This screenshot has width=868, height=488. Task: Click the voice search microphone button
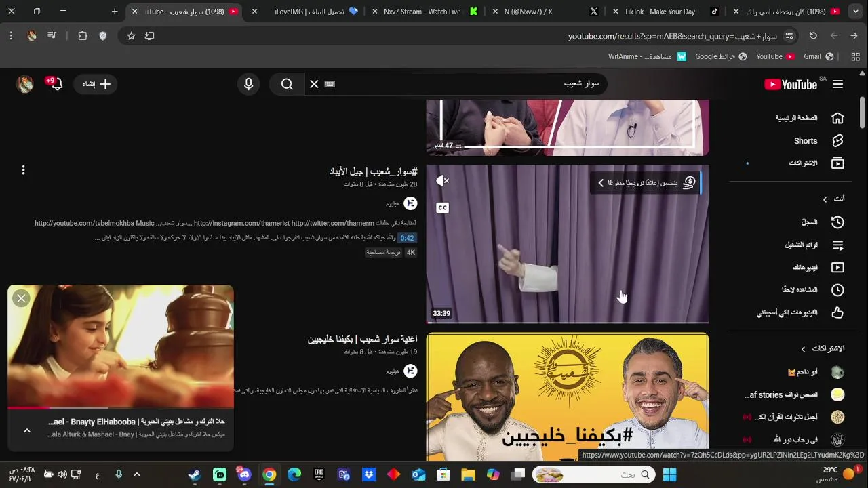click(248, 84)
